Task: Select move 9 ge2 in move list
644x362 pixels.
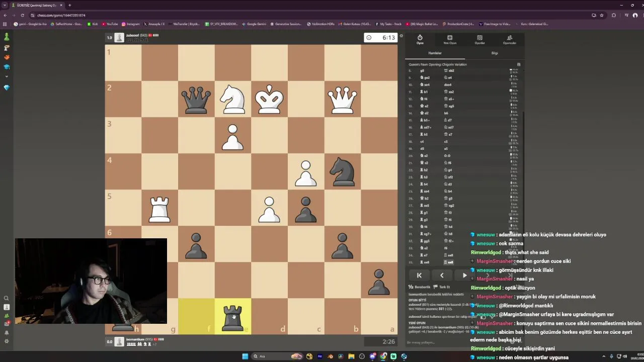Action: (426, 78)
